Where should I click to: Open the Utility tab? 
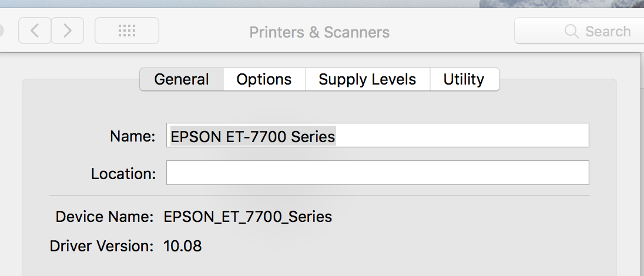pyautogui.click(x=464, y=79)
